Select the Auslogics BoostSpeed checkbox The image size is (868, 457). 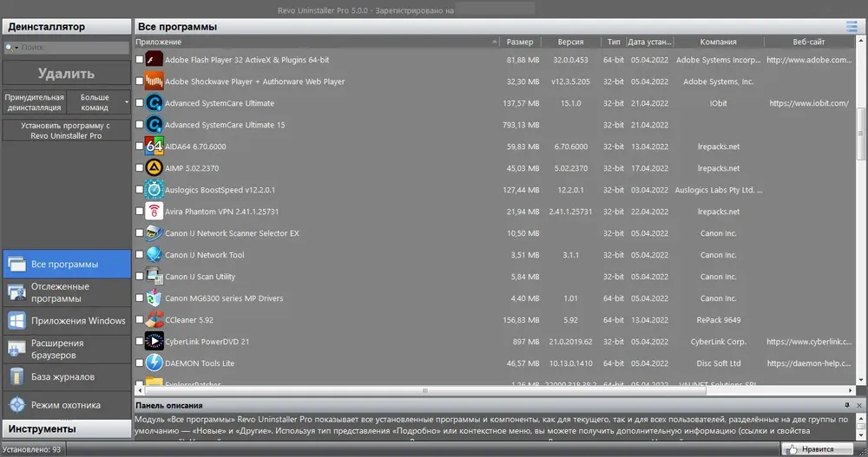pos(140,189)
